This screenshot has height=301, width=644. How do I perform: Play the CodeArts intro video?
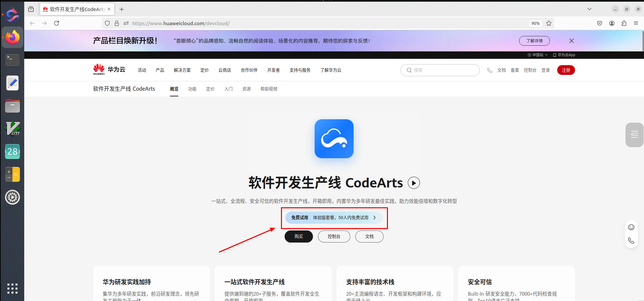pyautogui.click(x=414, y=183)
